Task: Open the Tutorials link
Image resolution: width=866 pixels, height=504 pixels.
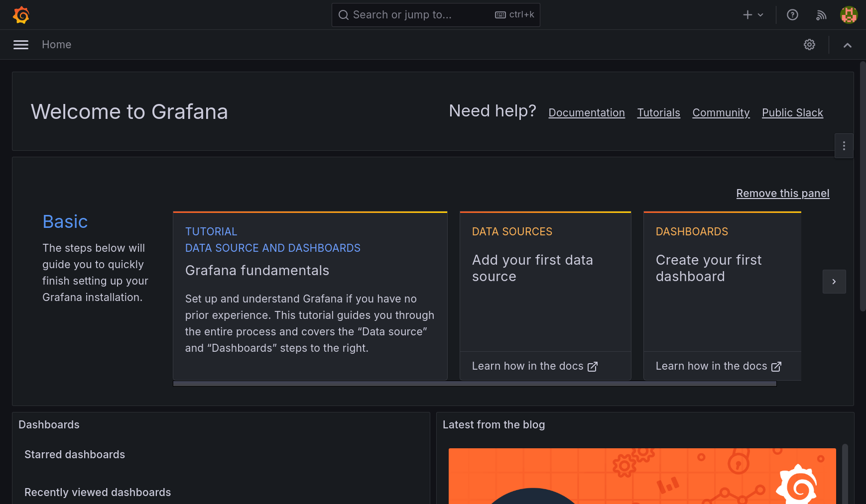Action: [x=658, y=113]
